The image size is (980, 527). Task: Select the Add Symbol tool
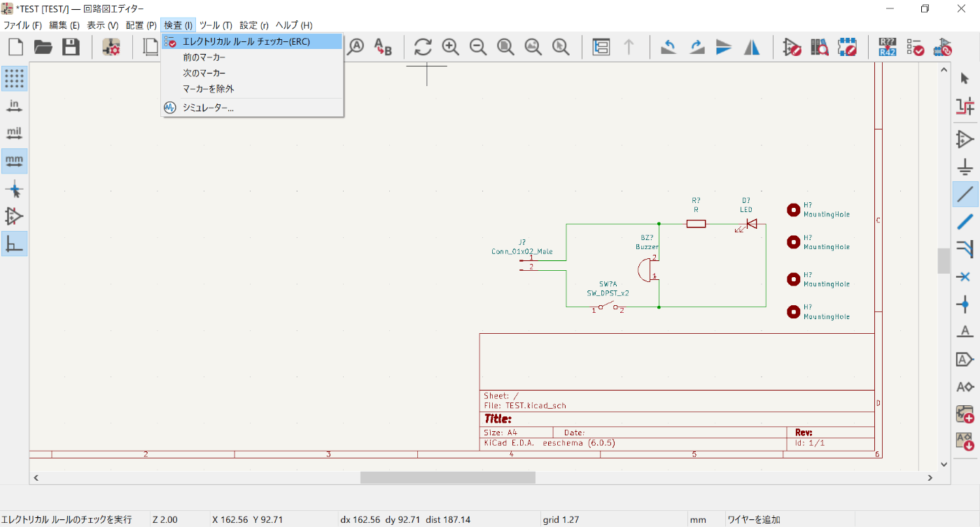coord(965,139)
